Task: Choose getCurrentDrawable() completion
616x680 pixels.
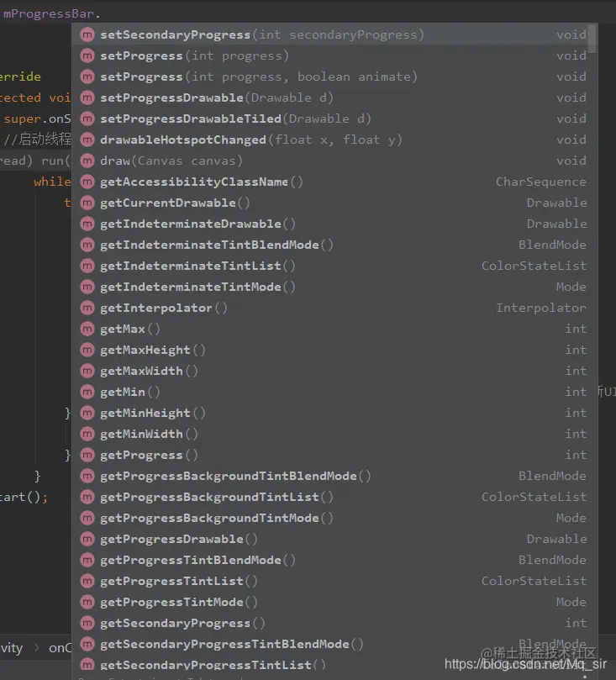Action: [x=333, y=203]
